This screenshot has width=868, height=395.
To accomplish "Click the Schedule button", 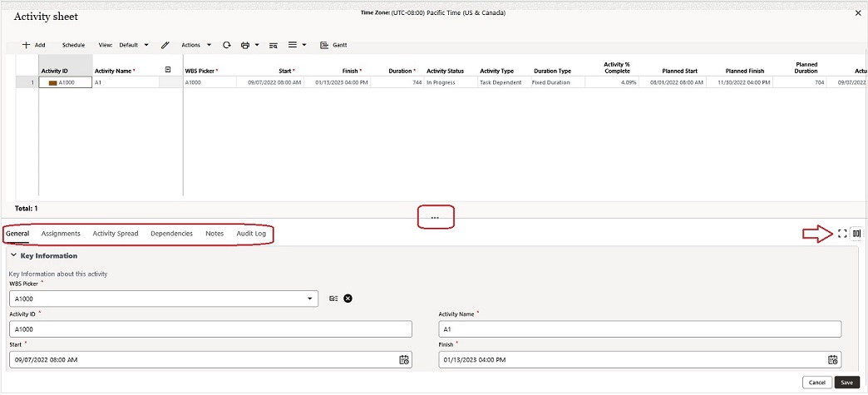I will tap(74, 46).
